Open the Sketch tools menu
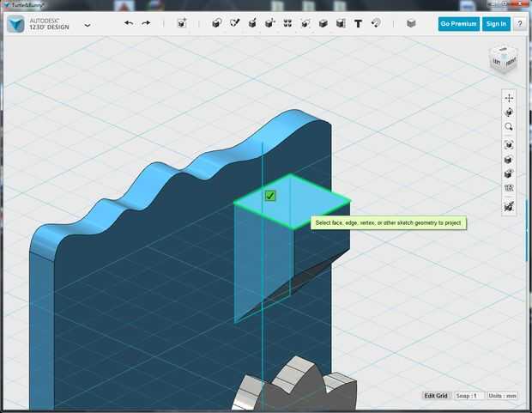Viewport: 532px width, 413px height. point(234,23)
